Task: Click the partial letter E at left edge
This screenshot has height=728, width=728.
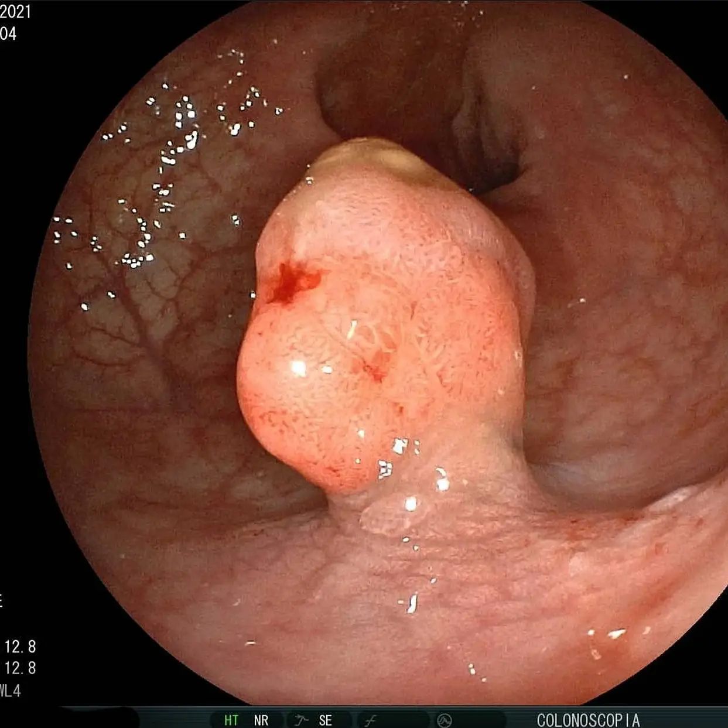Action: 2,600
